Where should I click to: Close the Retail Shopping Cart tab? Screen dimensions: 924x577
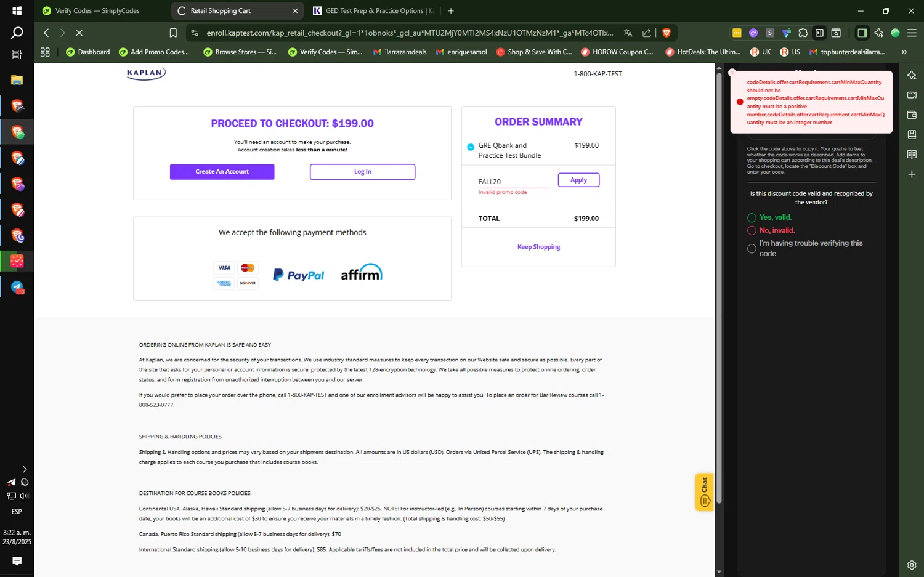(295, 10)
